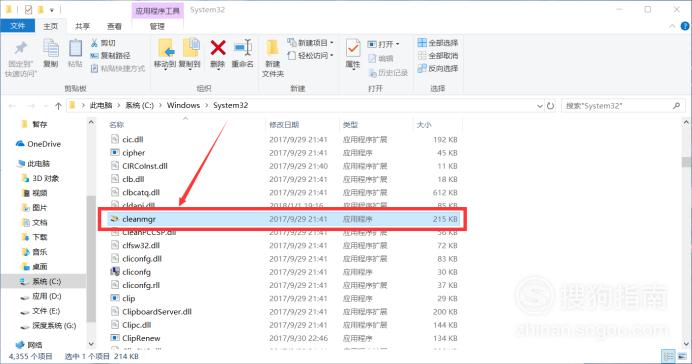Expand the Easy access (轻松访问) dropdown
Screen dimensions: 692x364
click(x=310, y=56)
